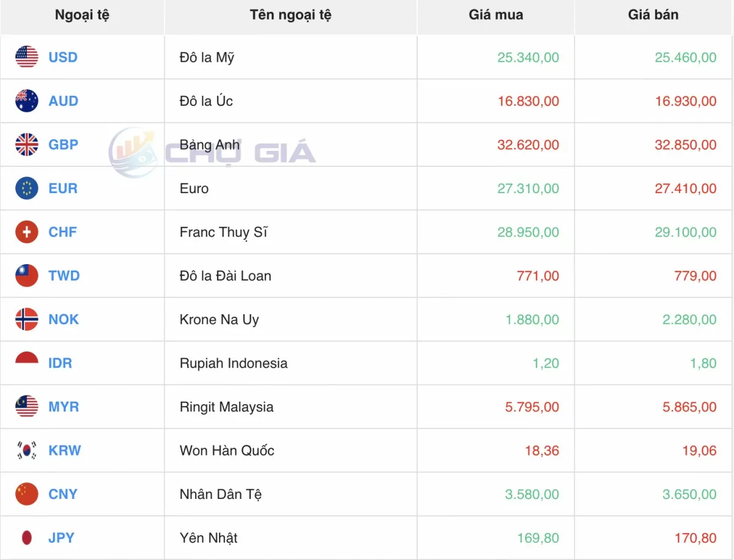Click IDR buy price 1,20

(x=546, y=363)
